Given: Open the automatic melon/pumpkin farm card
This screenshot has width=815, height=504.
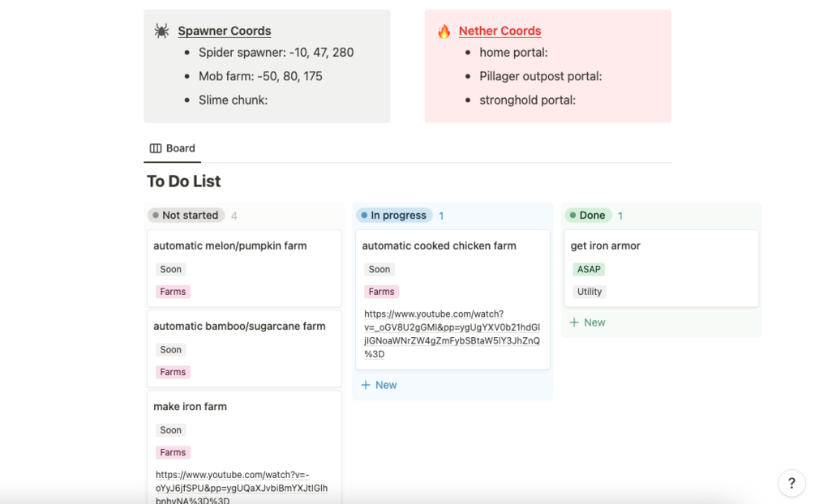Looking at the screenshot, I should [230, 246].
